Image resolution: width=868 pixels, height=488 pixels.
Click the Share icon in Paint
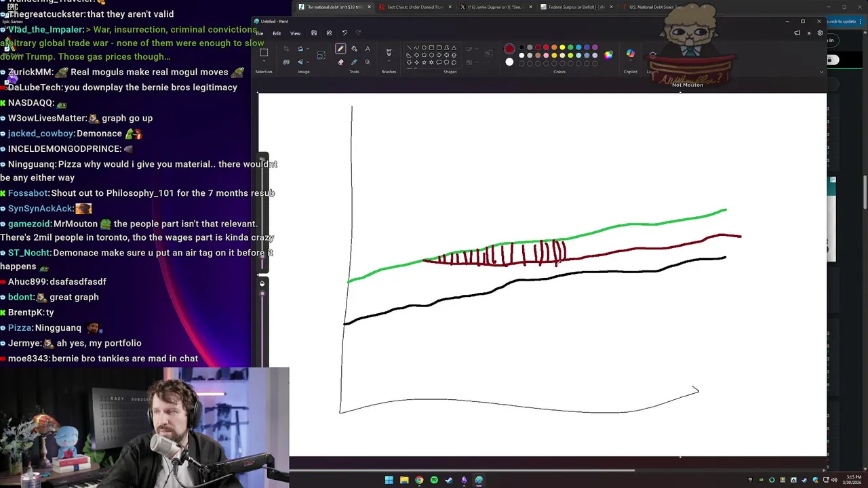(x=329, y=33)
